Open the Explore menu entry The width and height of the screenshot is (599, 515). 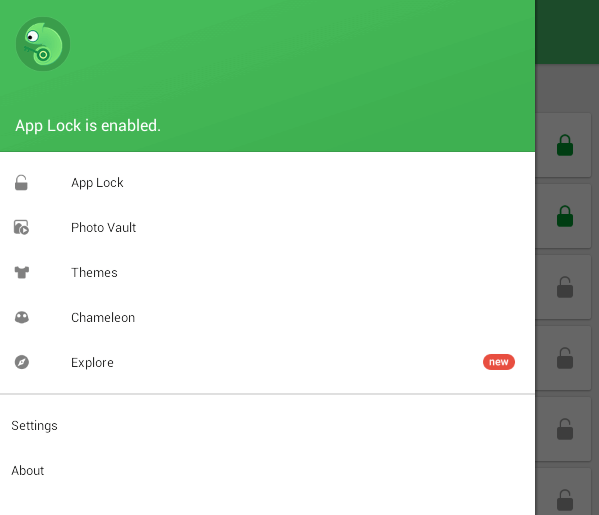267,362
